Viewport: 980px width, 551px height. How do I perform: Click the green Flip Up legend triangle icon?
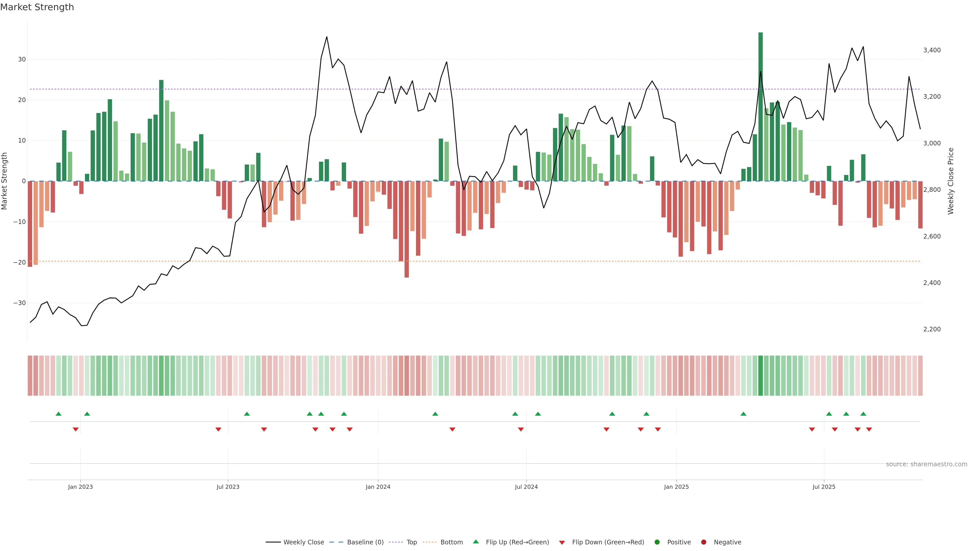475,542
